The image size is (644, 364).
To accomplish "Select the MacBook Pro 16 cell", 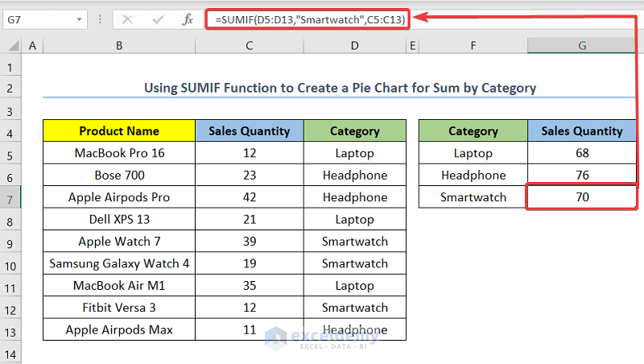I will pyautogui.click(x=119, y=153).
